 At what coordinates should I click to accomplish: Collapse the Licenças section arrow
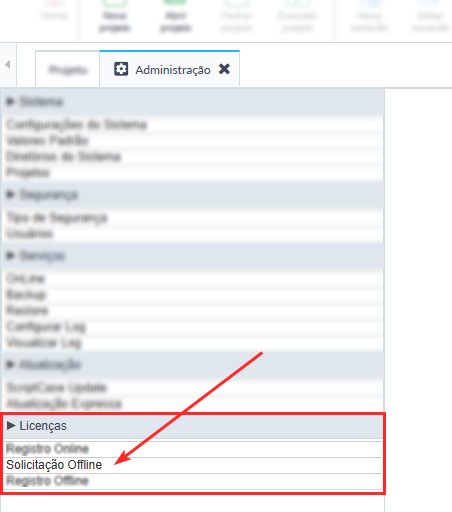coord(11,426)
